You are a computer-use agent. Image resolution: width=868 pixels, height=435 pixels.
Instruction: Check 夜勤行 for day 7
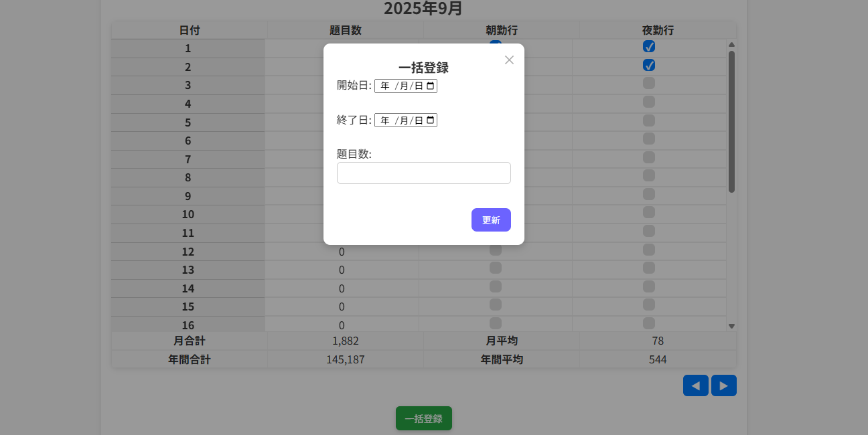click(649, 157)
